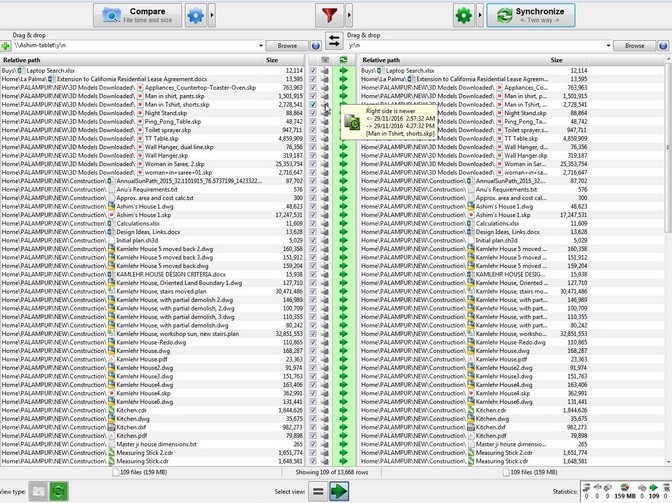The height and width of the screenshot is (503, 672).
Task: Click DWG icon of left Kitchen.dwg
Action: pyautogui.click(x=111, y=419)
